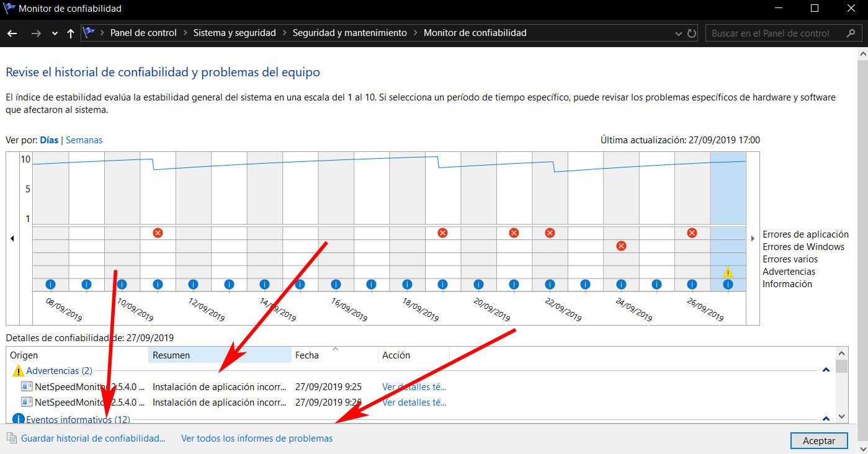Click the first NetSpeedMonitor row icon at 9:25

pos(27,386)
